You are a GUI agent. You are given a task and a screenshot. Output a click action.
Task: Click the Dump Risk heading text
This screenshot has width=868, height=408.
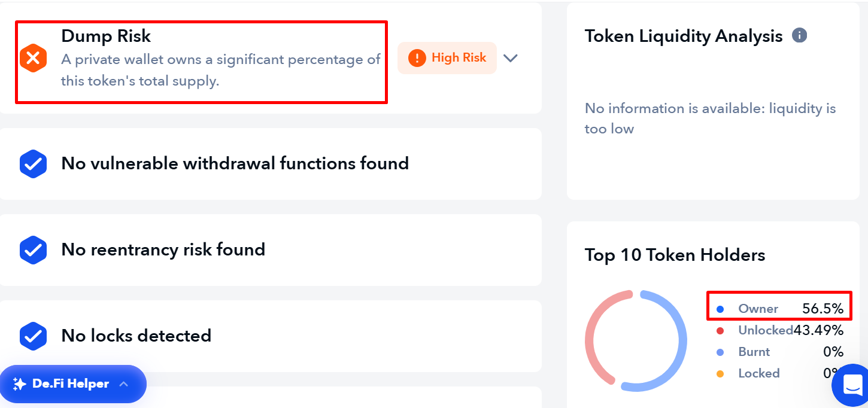click(106, 36)
